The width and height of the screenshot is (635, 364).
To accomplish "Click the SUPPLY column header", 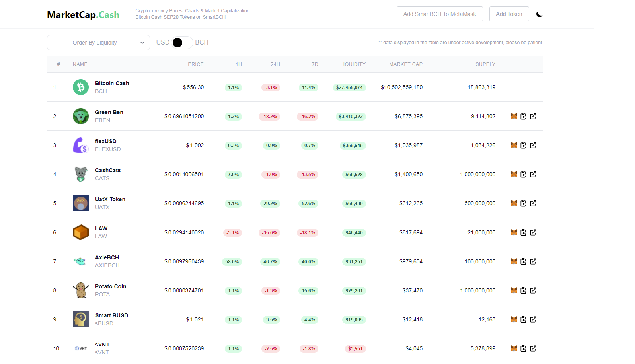I will [x=485, y=64].
